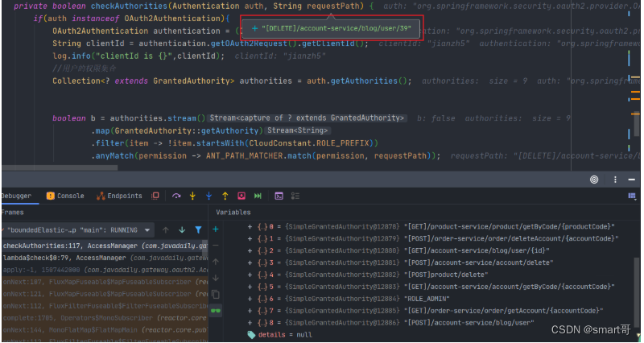
Task: Click the "[GET]/account-service/blog/user/{id}" value
Action: coord(477,250)
